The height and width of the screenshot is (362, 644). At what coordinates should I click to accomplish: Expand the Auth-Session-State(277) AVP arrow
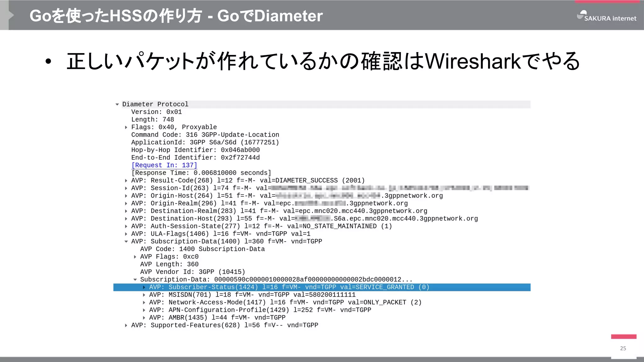[126, 226]
